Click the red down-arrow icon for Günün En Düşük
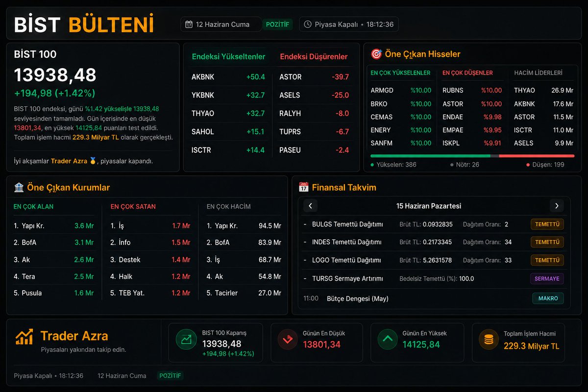This screenshot has width=588, height=392. 287,340
